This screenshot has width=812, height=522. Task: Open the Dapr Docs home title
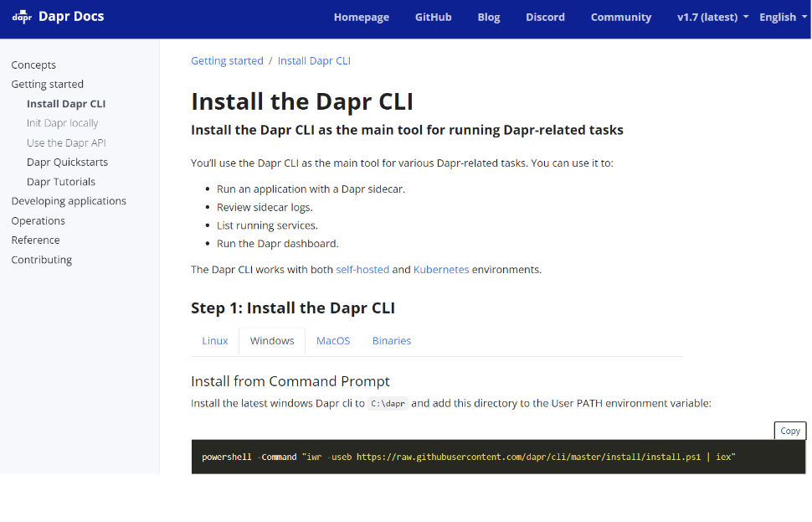tap(71, 17)
